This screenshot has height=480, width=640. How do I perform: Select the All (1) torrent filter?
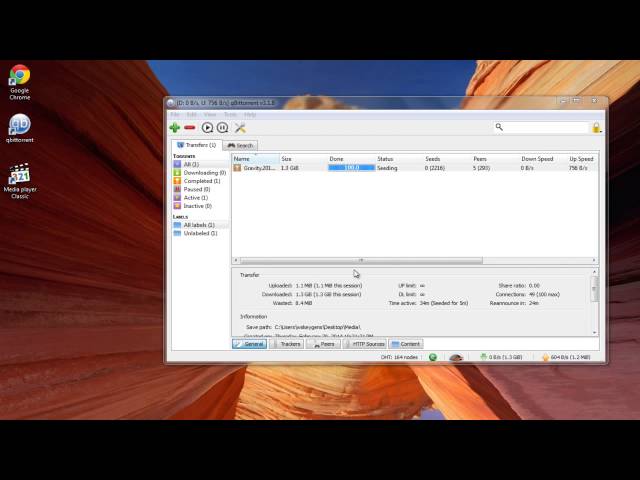tap(200, 164)
